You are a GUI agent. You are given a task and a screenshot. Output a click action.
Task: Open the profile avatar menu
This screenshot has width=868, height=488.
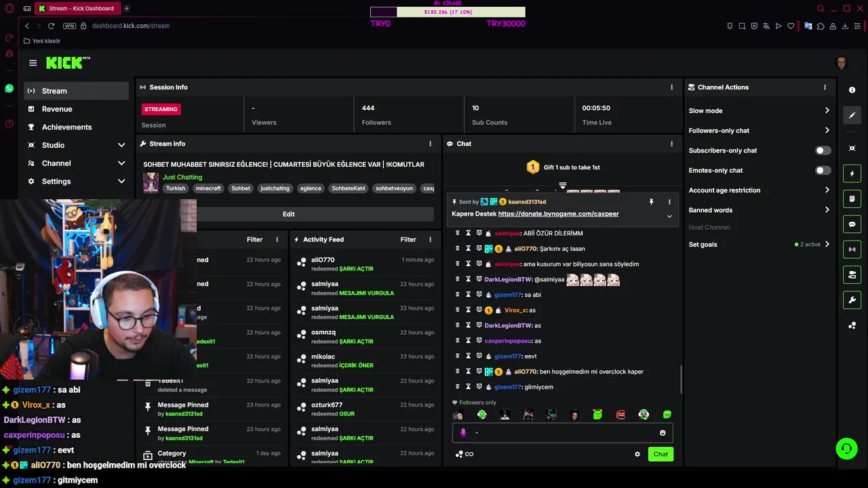point(842,63)
